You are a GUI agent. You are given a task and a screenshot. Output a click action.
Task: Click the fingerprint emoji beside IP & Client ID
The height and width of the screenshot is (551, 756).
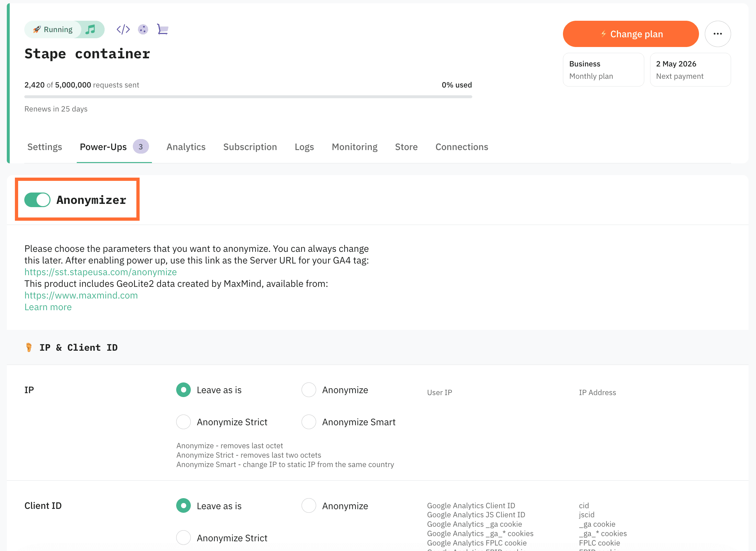click(29, 347)
